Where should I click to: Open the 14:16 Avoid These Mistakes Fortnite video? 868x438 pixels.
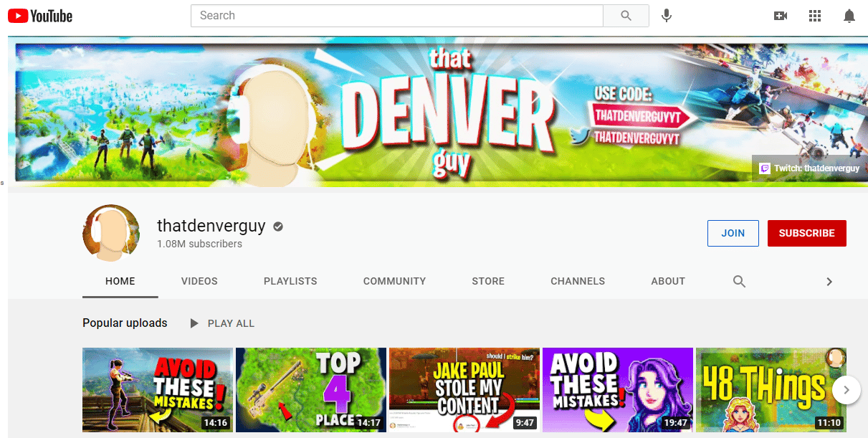[158, 390]
